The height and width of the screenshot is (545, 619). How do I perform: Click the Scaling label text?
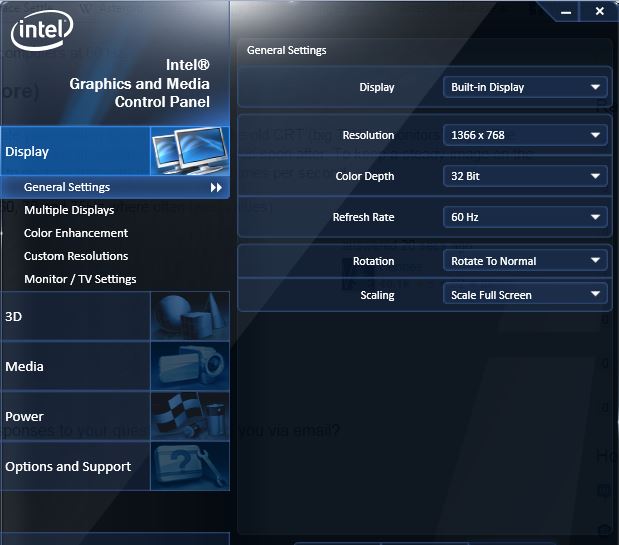pos(377,295)
